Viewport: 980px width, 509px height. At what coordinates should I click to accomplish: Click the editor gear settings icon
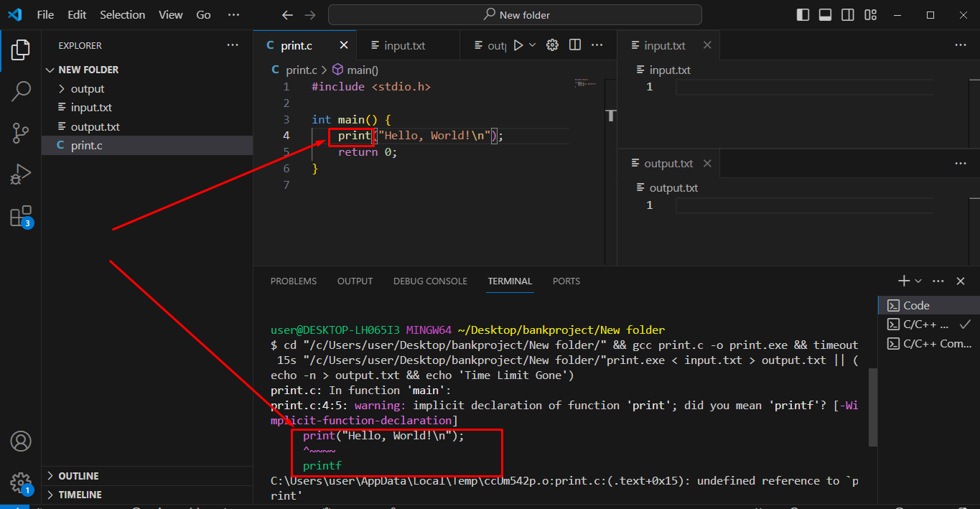point(552,45)
